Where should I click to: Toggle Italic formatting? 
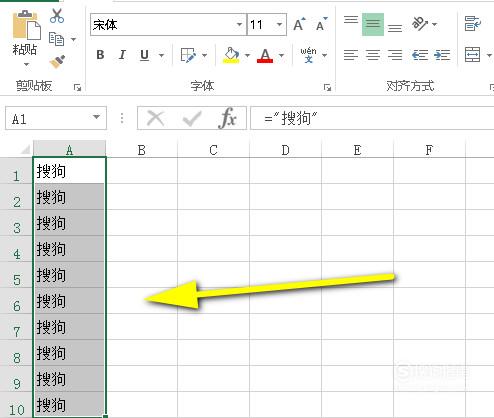[122, 55]
